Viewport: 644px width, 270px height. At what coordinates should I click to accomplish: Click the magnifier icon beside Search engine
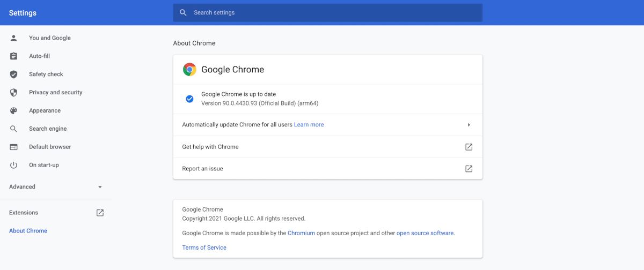click(x=14, y=129)
